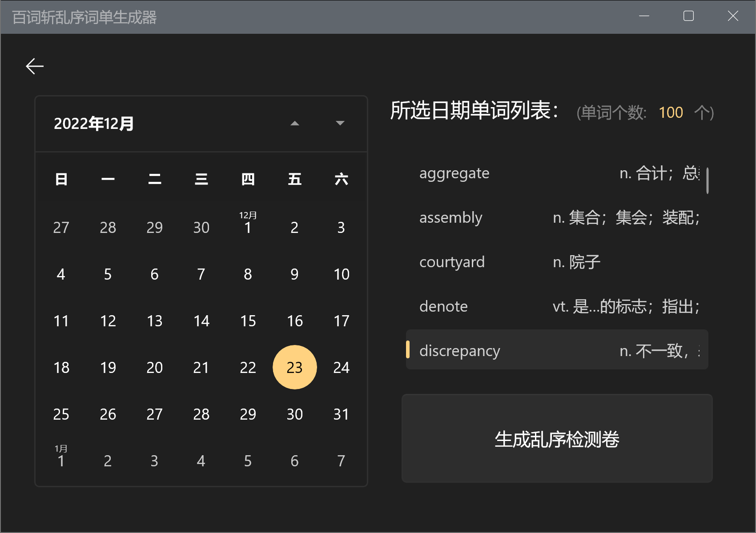Minimize the 百词斩乱序词单生成器 window

point(644,16)
